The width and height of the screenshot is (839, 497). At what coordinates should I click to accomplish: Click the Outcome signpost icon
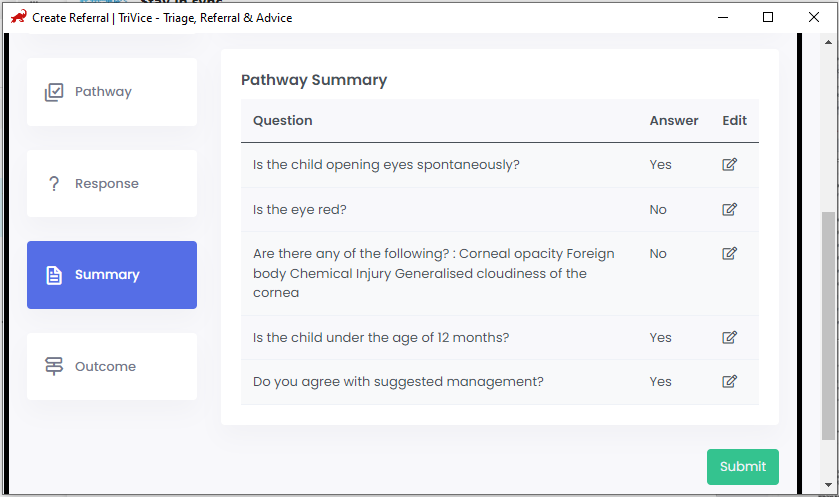(x=54, y=367)
